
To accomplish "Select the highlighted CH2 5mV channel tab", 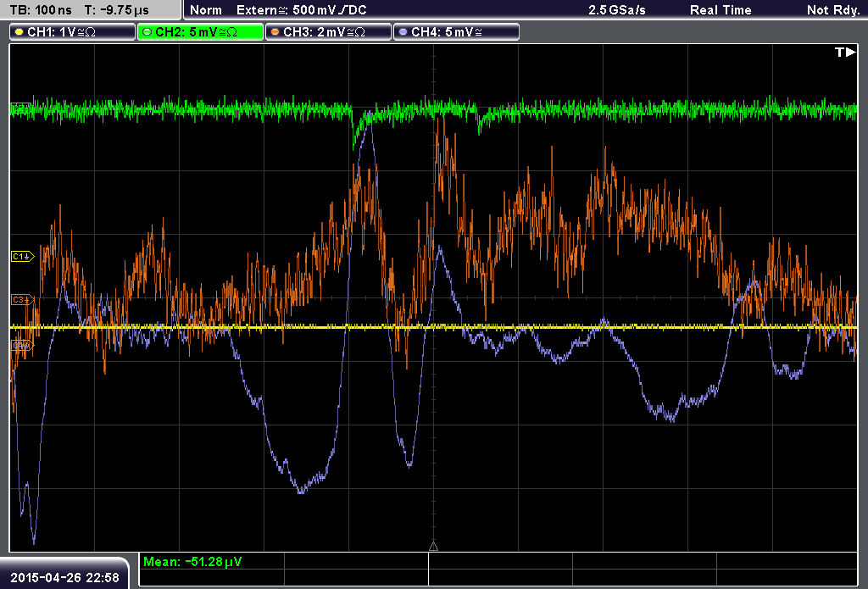I will 200,32.
